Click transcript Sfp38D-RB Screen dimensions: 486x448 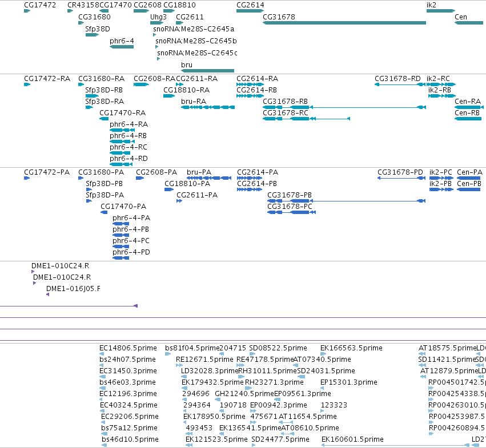104,90
